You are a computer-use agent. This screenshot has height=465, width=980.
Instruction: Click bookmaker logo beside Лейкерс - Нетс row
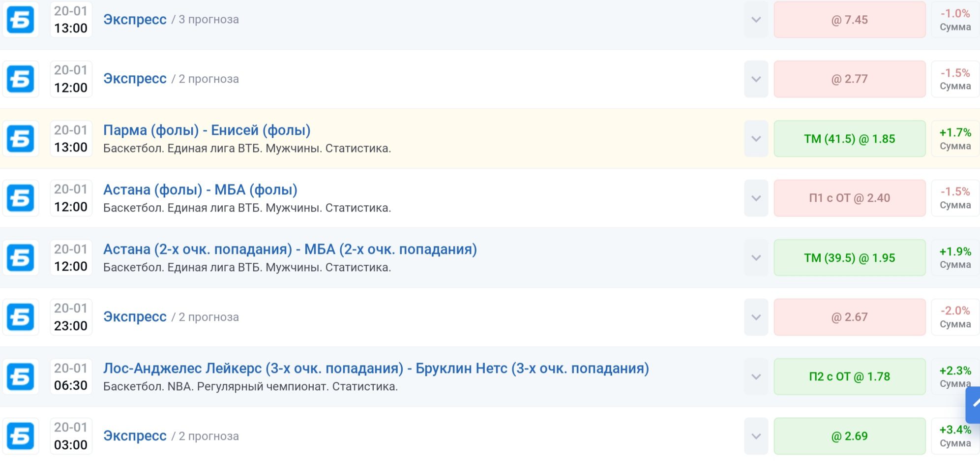pyautogui.click(x=21, y=377)
